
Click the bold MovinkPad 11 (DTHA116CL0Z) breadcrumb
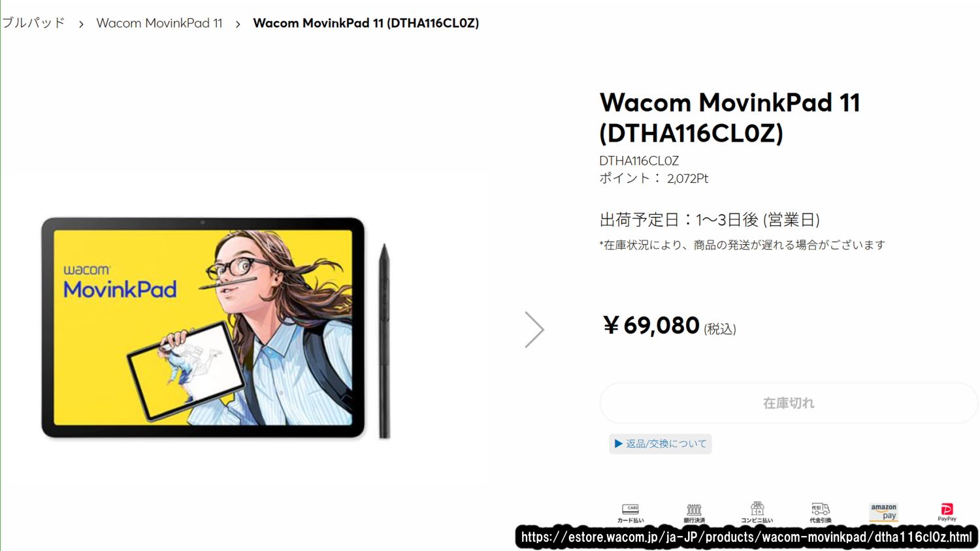pos(366,24)
